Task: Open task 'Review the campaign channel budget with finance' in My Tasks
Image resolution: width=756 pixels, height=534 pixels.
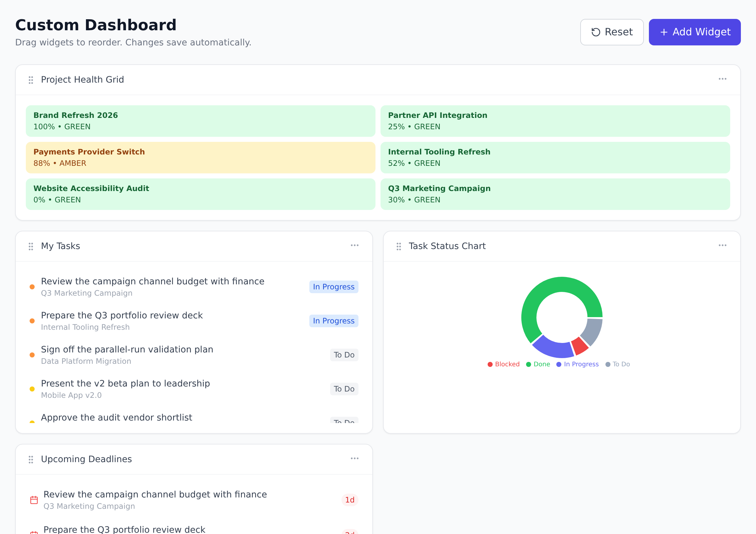Action: tap(194, 287)
